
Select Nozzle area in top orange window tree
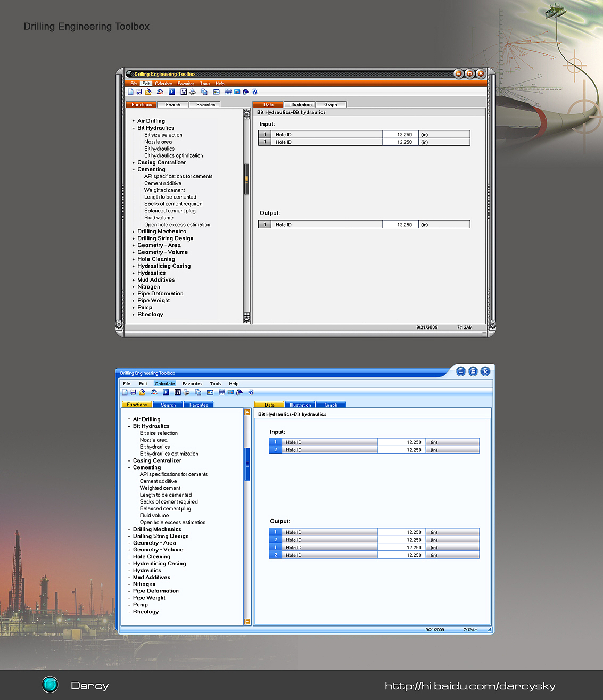coord(158,142)
